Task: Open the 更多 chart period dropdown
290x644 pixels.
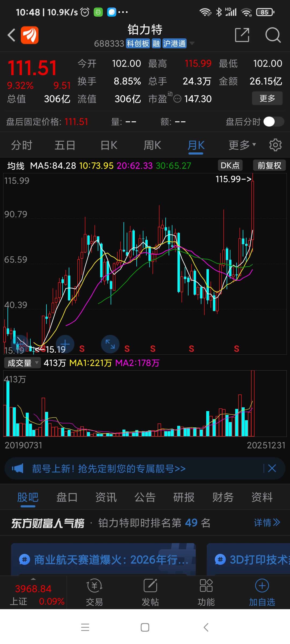Action: pyautogui.click(x=242, y=145)
